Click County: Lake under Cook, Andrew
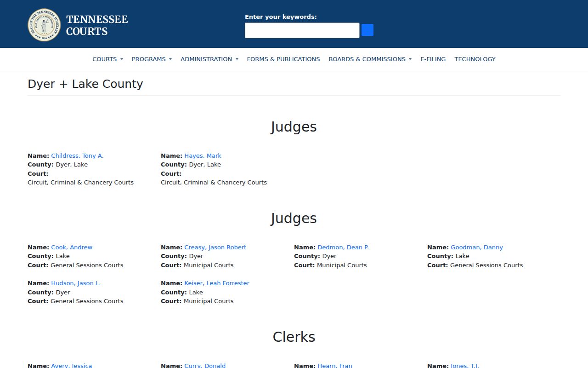This screenshot has height=368, width=588. pyautogui.click(x=49, y=256)
